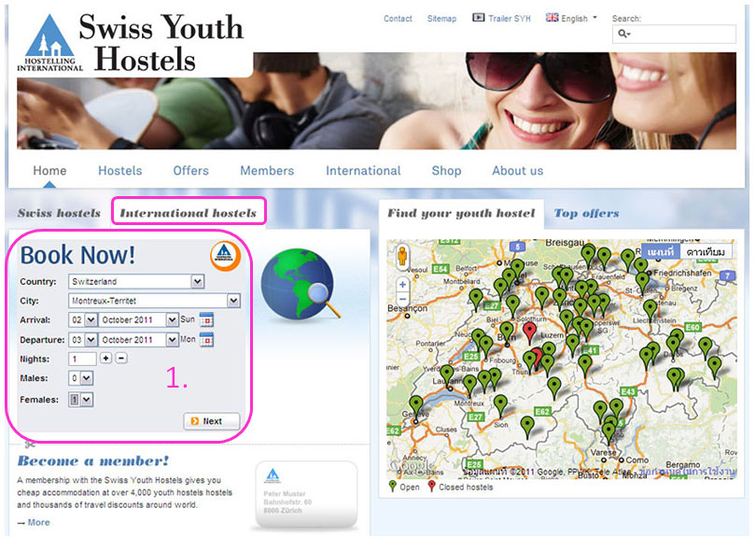Switch to the Top offers tab

(586, 213)
